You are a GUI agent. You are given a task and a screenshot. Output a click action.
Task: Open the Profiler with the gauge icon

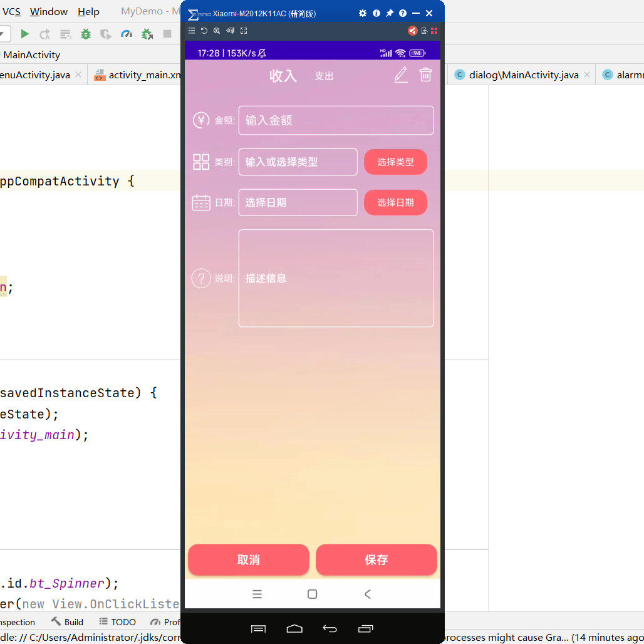(x=127, y=35)
